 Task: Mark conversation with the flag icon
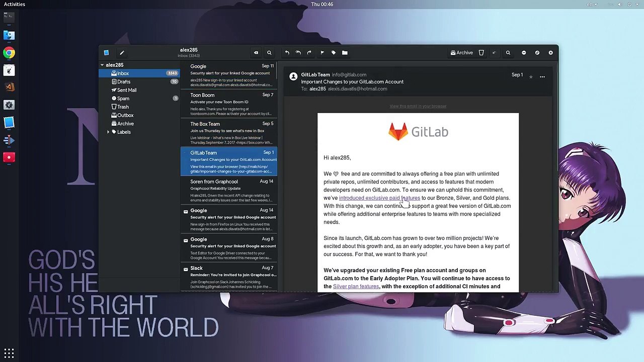coord(322,52)
